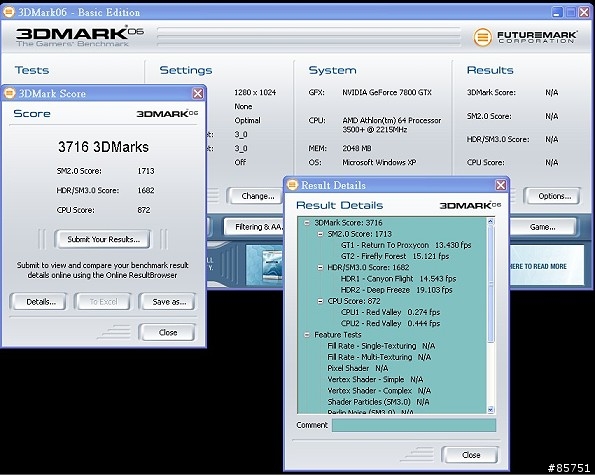Collapse the 3DMark Score: 3716 tree node

(x=307, y=223)
